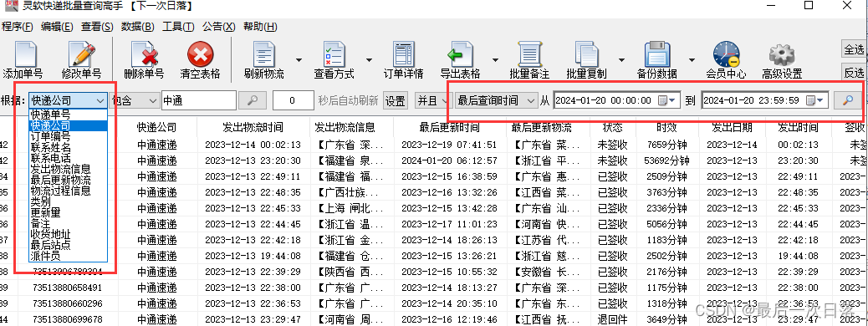Open the 数据(B) menu
Image resolution: width=868 pixels, height=326 pixels.
pos(138,27)
